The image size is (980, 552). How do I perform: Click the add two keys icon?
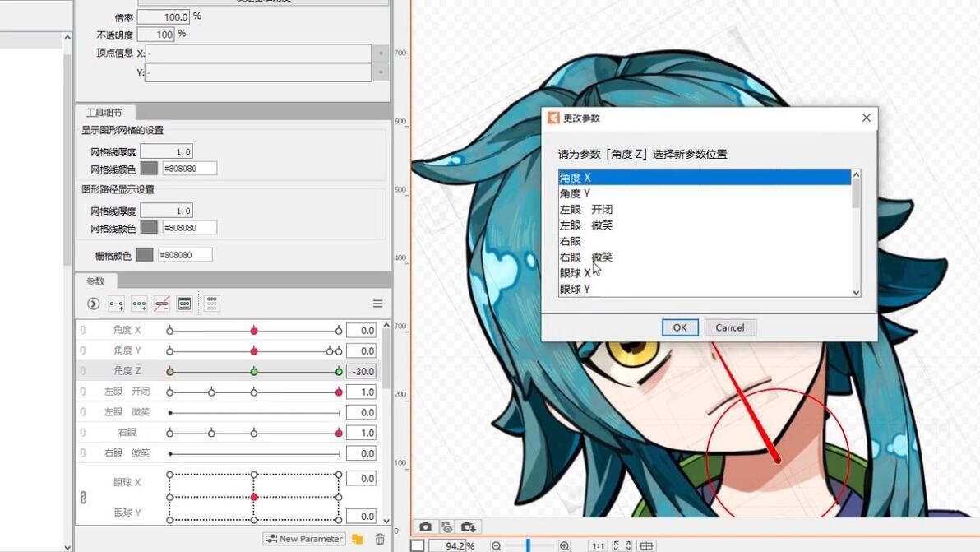[x=116, y=304]
